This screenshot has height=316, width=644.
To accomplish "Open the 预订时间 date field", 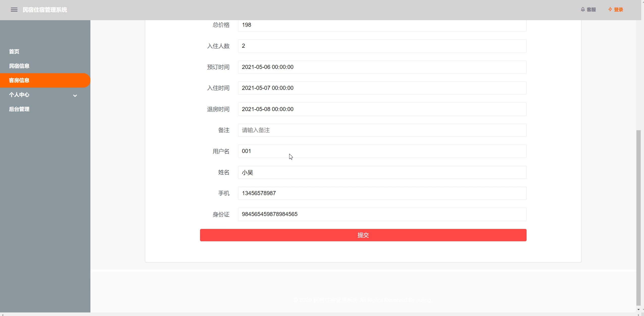I will pyautogui.click(x=382, y=67).
